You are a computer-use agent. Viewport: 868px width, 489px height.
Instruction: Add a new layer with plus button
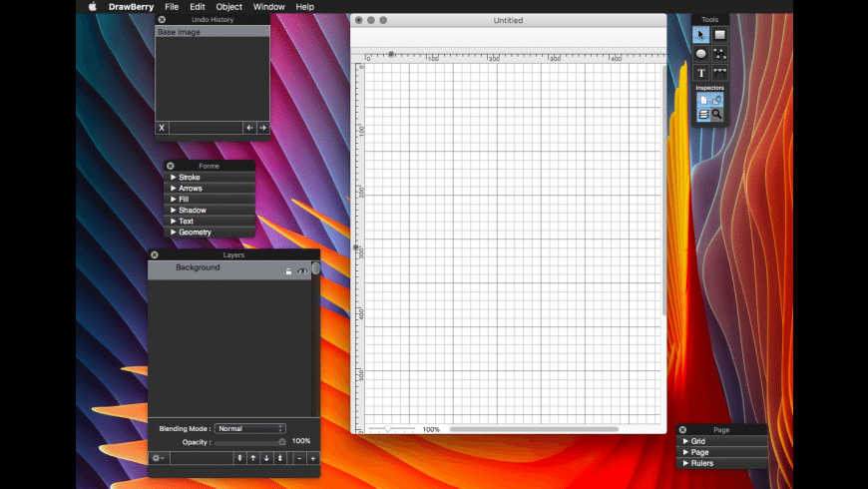(312, 458)
